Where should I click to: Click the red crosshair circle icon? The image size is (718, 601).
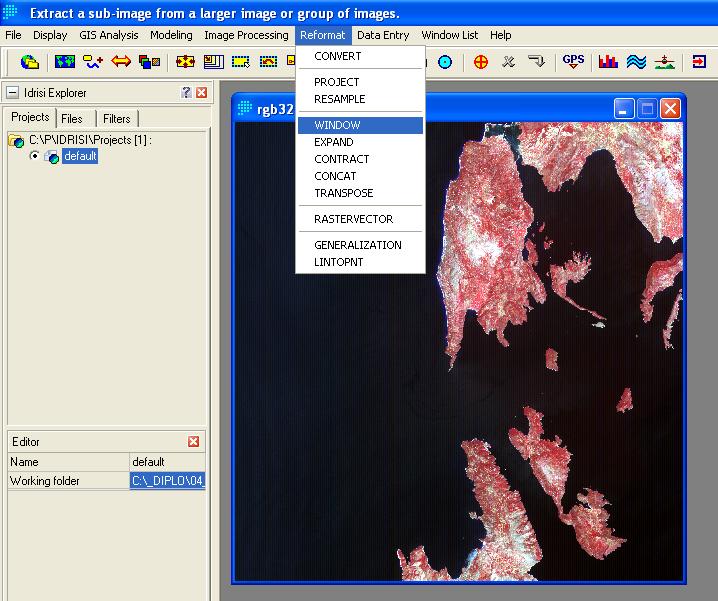(481, 62)
